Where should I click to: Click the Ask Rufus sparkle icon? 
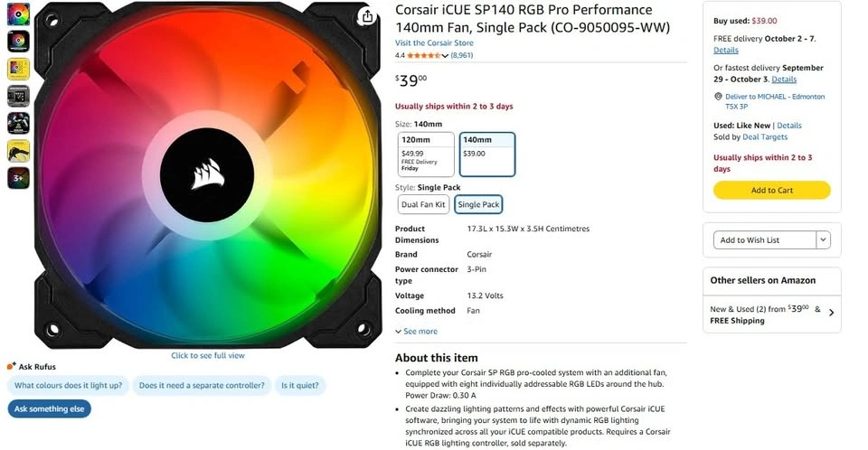click(12, 367)
